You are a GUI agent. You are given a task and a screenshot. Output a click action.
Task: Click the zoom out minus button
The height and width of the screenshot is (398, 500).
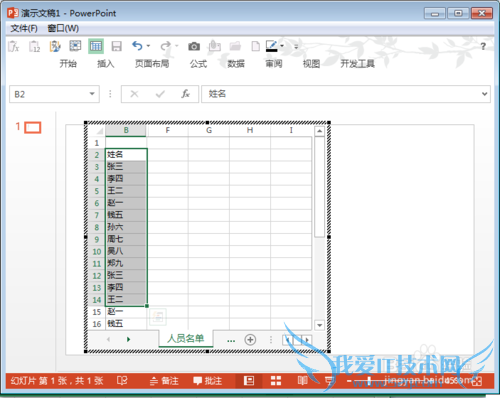tap(349, 381)
